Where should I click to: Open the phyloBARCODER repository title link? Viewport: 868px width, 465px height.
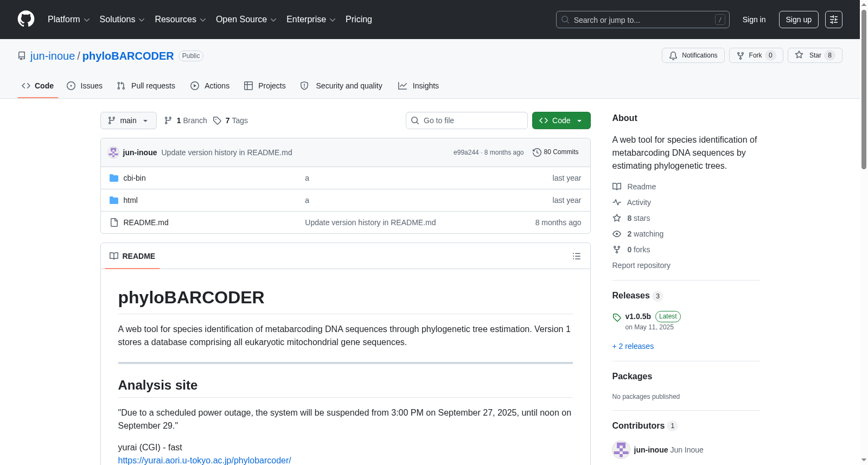point(128,56)
